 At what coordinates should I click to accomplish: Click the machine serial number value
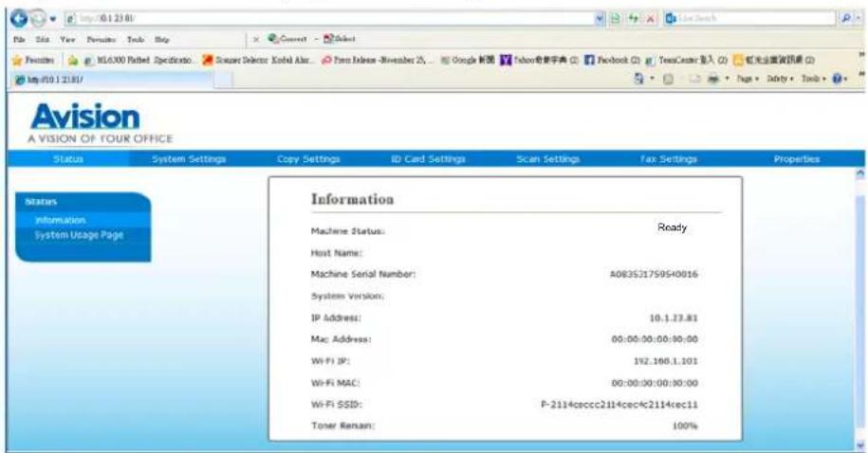coord(654,274)
